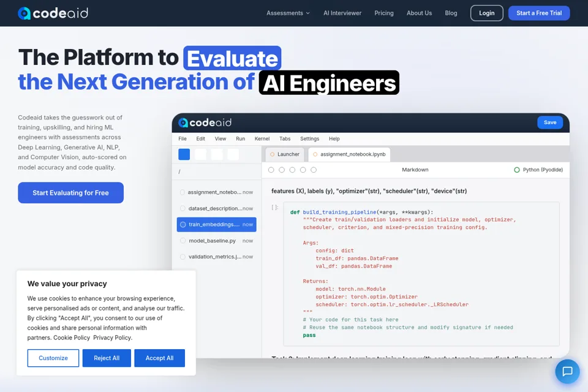Select the model_baseline.py file
This screenshot has height=392, width=588.
(x=217, y=241)
